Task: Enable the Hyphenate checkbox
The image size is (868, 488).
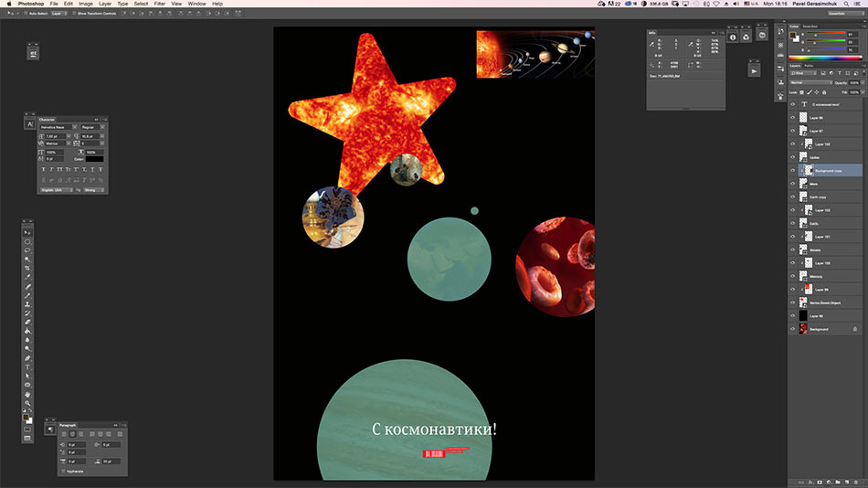Action: [x=63, y=472]
